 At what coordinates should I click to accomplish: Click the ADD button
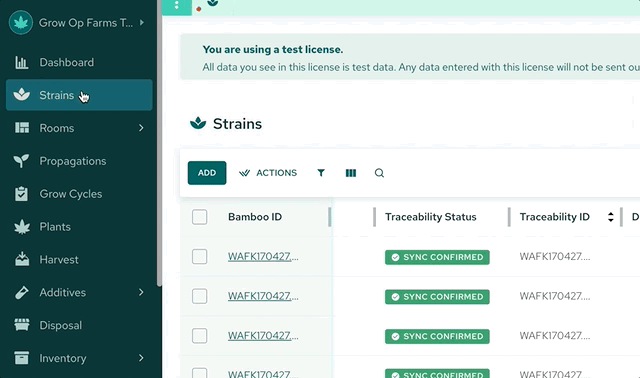(207, 173)
